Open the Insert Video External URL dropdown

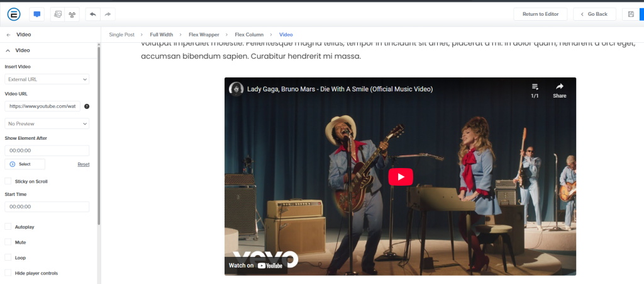pos(47,79)
